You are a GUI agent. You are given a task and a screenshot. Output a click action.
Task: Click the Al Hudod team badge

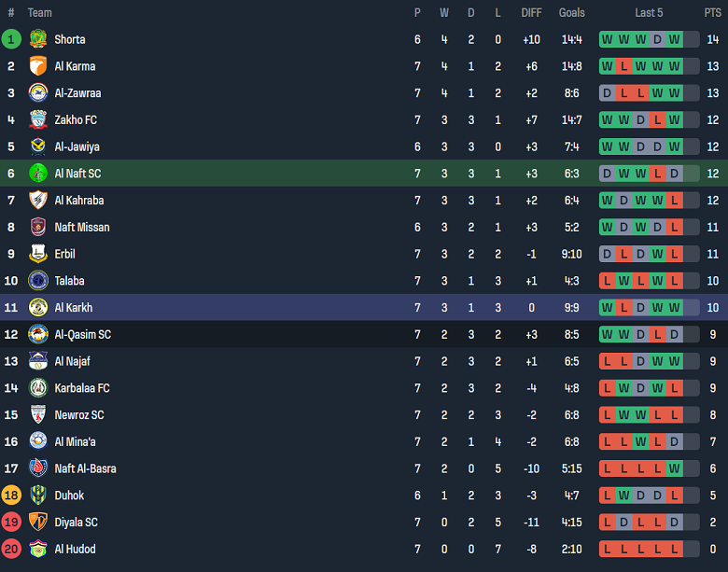(38, 549)
